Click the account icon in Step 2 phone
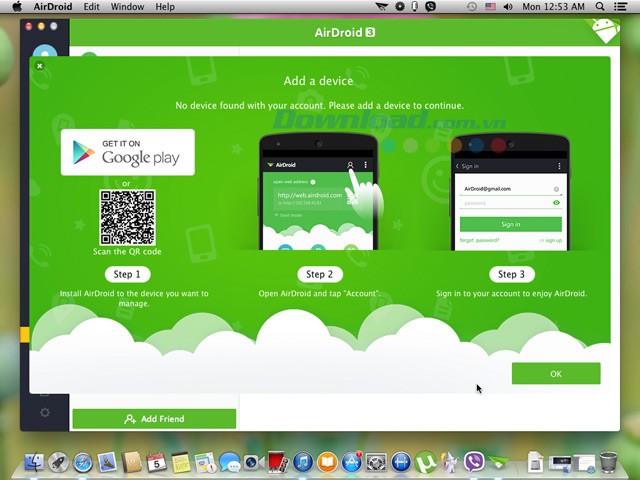The image size is (640, 480). pyautogui.click(x=350, y=165)
